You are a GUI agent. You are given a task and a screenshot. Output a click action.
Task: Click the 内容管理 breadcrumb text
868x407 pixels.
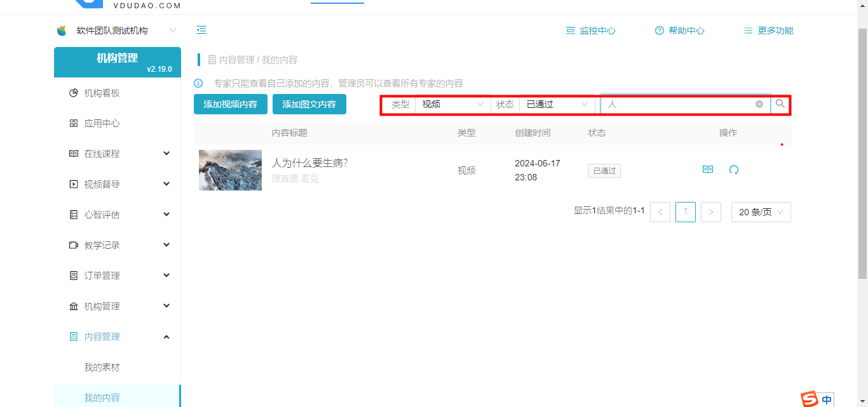click(237, 60)
